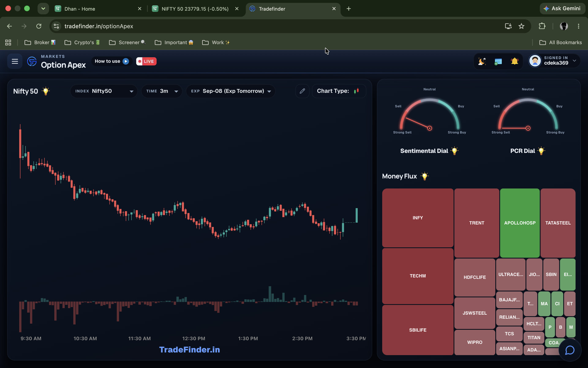Click the install app icon
588x368 pixels.
(508, 26)
